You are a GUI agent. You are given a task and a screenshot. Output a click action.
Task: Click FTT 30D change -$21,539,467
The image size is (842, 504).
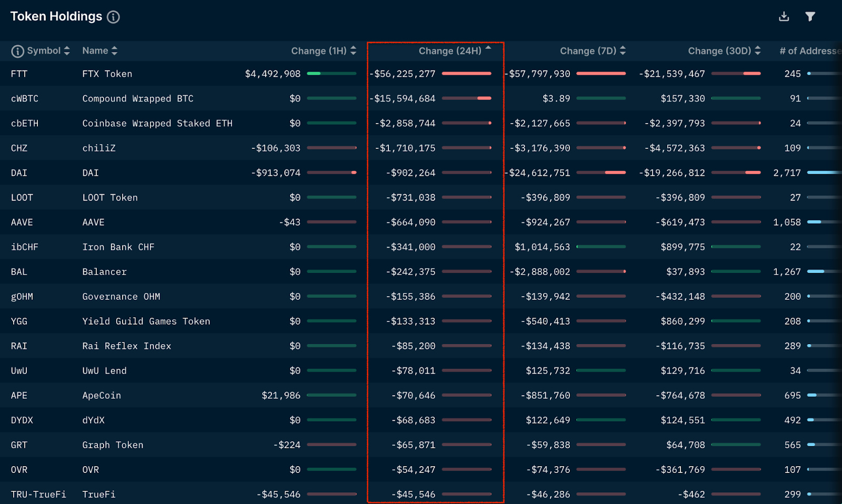tap(672, 74)
